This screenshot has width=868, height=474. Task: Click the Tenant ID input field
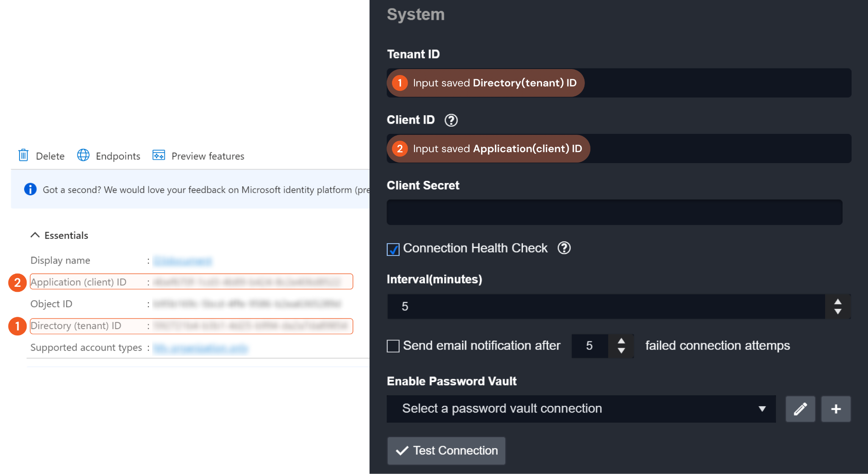click(716, 83)
